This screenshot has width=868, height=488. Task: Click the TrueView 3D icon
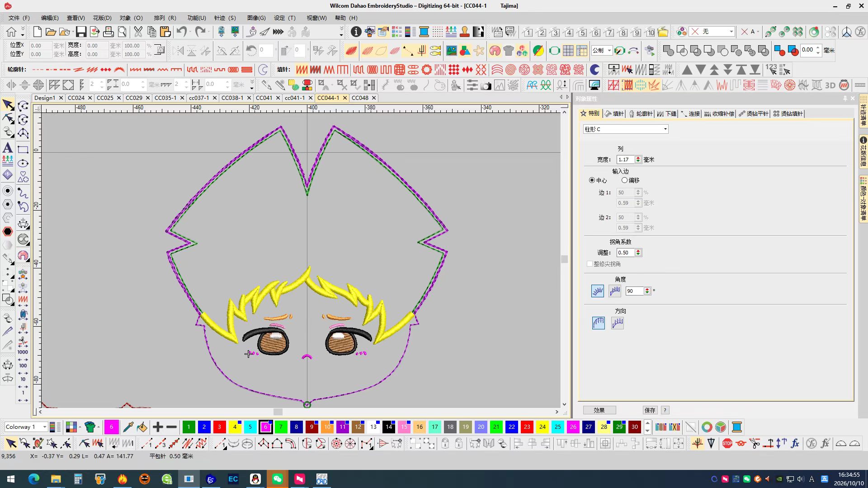(830, 85)
